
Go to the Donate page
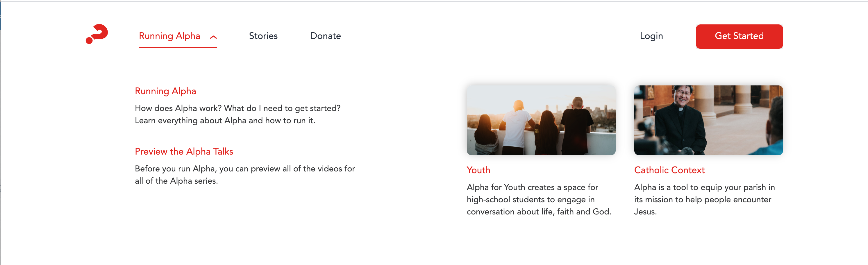tap(326, 36)
